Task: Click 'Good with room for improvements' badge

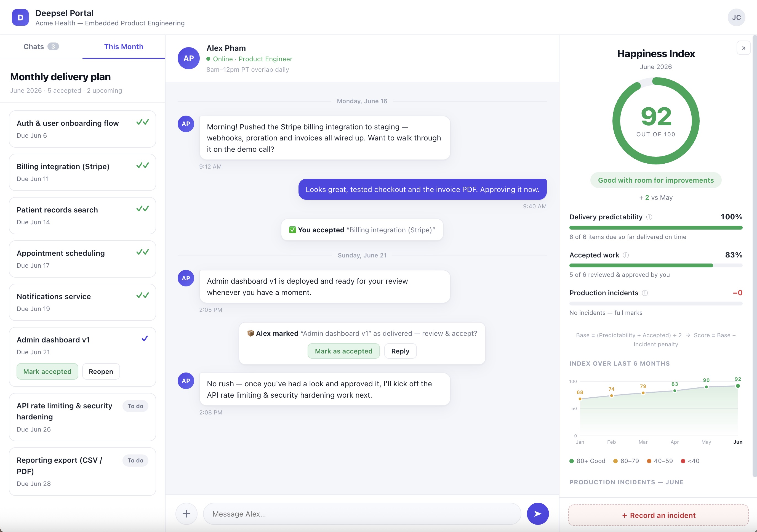Action: [656, 180]
